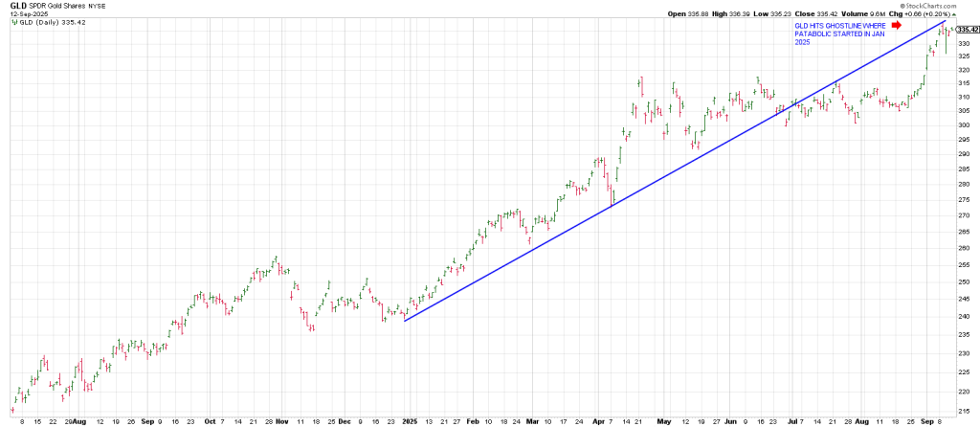The width and height of the screenshot is (980, 427).
Task: Click the red arrow annotation marker
Action: tap(896, 25)
